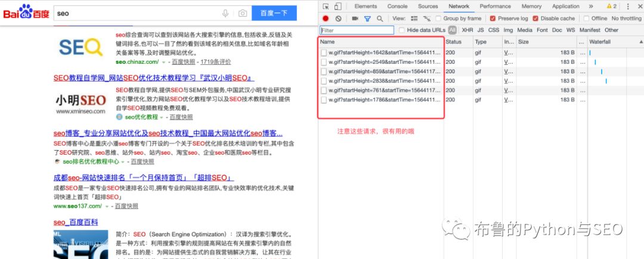Open the No throttling dropdown
The image size is (644, 259).
pos(626,18)
